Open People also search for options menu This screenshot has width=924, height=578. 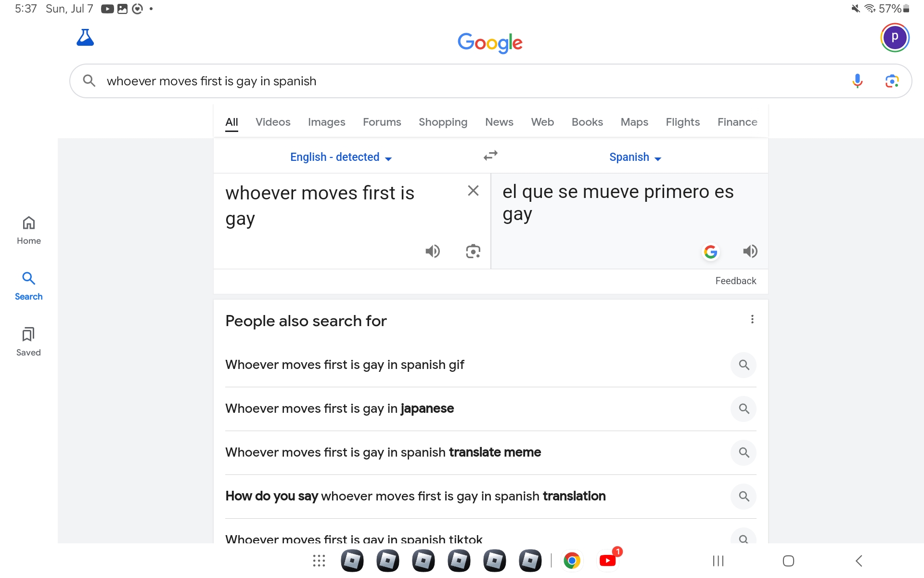click(752, 319)
